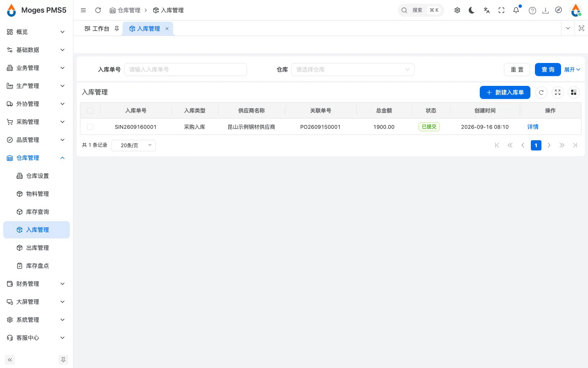Screen dimensions: 588x368
Task: Expand table to fullscreen view
Action: [x=558, y=92]
